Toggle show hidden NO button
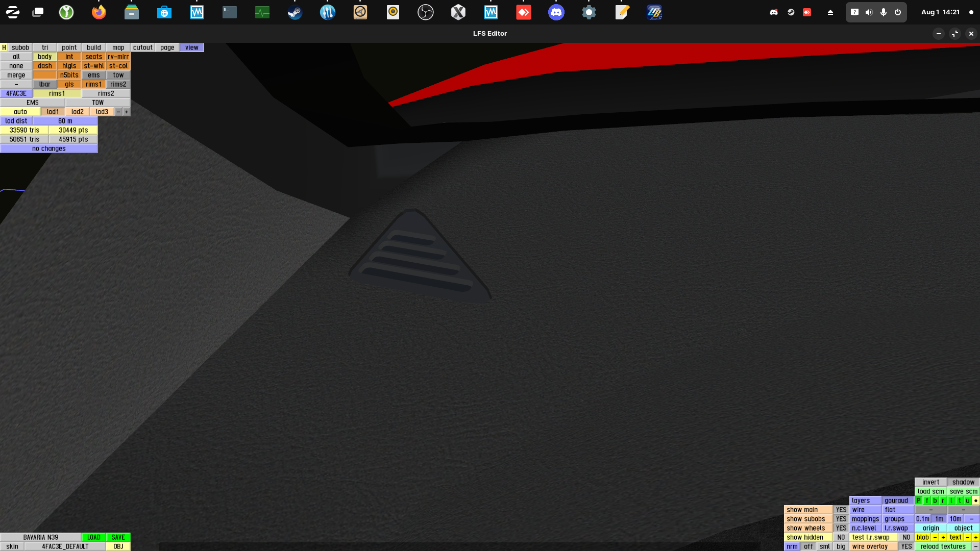Screen dimensions: 980x551 (841, 537)
